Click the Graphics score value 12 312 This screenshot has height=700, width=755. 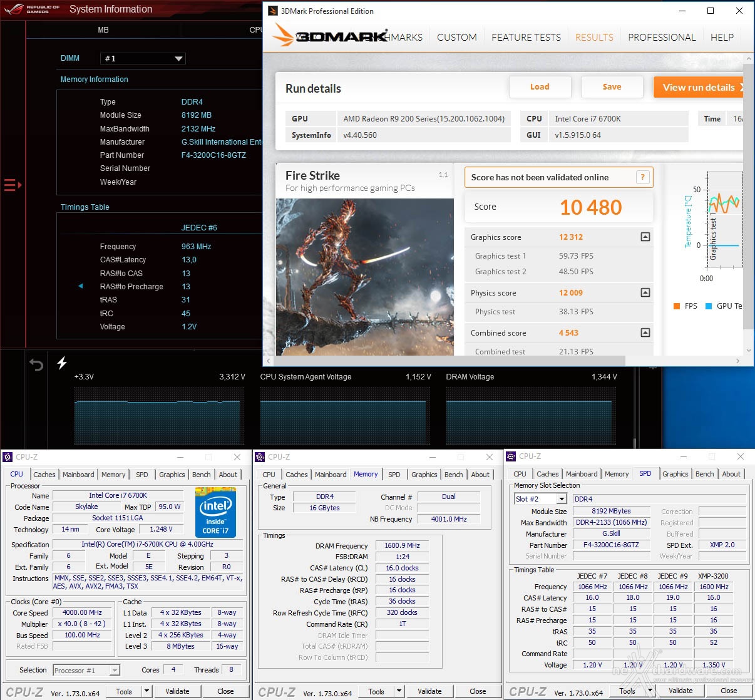pos(571,237)
